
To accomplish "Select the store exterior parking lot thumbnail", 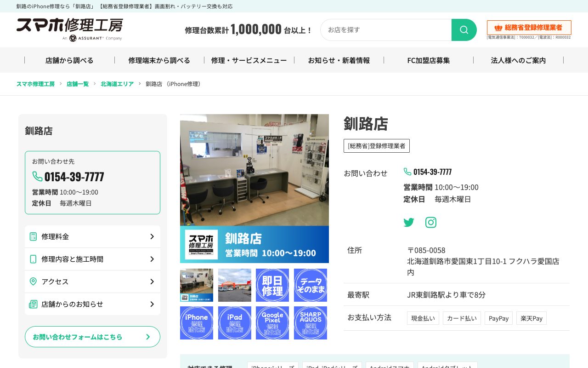I will click(x=235, y=285).
